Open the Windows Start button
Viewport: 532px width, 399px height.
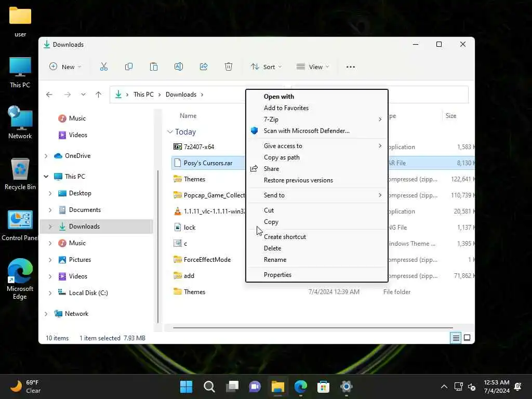186,387
